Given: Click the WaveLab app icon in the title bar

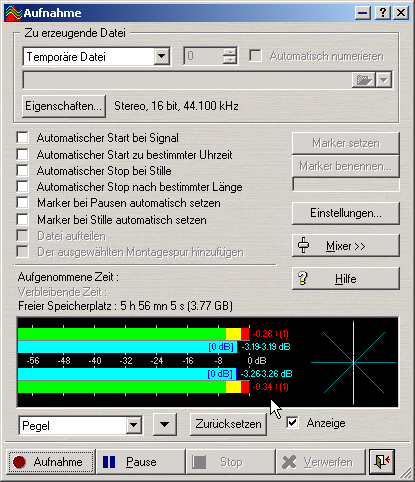Looking at the screenshot, I should click(x=14, y=13).
